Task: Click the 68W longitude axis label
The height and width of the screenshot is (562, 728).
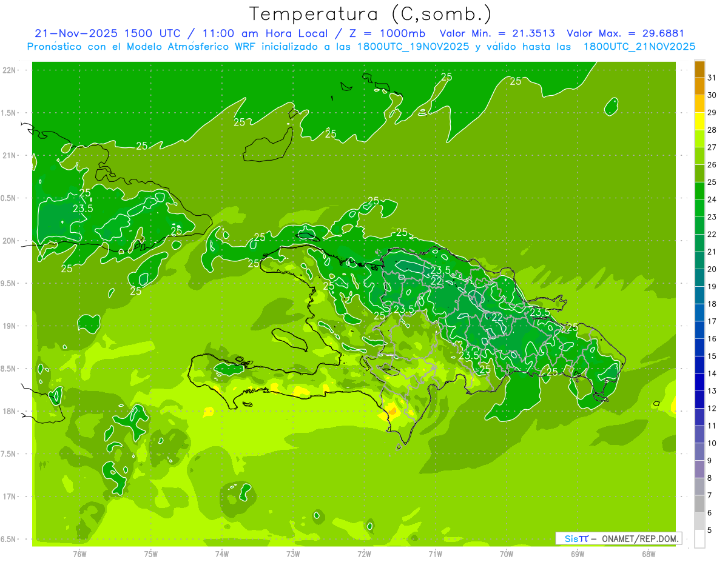Action: [649, 554]
